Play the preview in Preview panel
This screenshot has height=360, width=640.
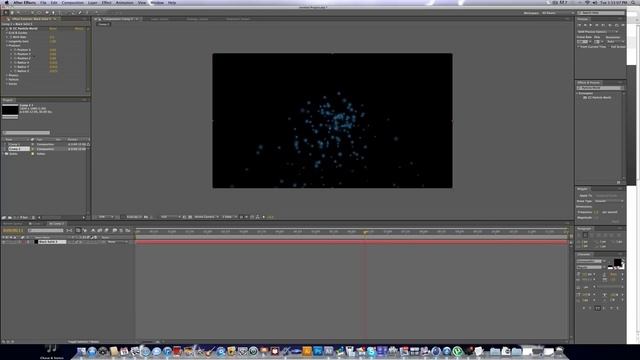(x=591, y=25)
